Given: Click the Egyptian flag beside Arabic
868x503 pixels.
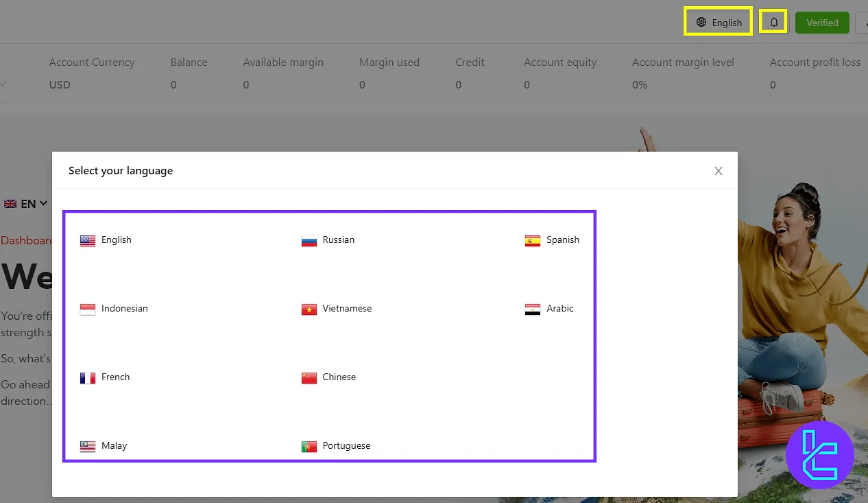Looking at the screenshot, I should [x=533, y=309].
